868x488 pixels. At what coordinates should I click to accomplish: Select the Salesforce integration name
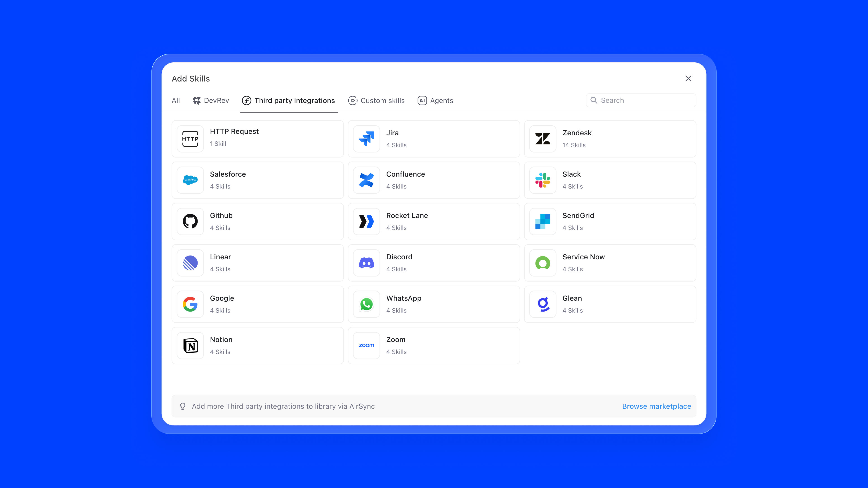click(228, 174)
